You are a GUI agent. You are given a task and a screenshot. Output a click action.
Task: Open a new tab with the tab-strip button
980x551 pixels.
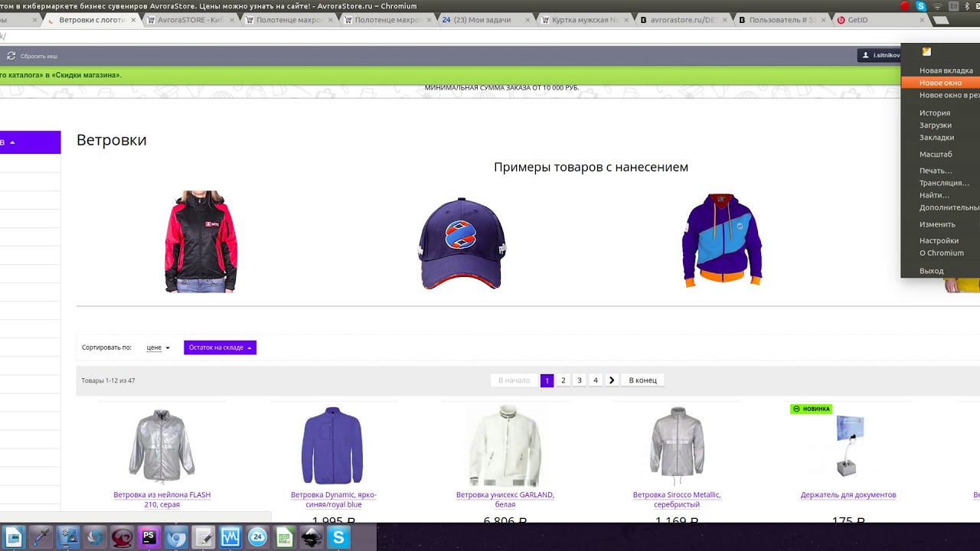(942, 21)
